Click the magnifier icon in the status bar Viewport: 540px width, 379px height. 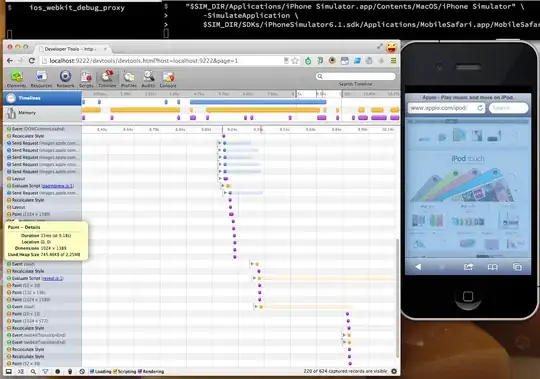[x=33, y=371]
